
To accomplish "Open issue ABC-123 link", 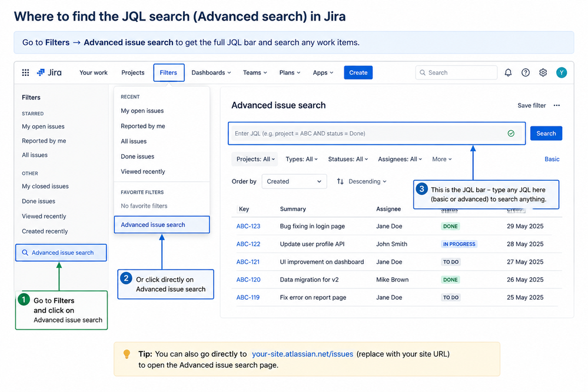I will [248, 226].
